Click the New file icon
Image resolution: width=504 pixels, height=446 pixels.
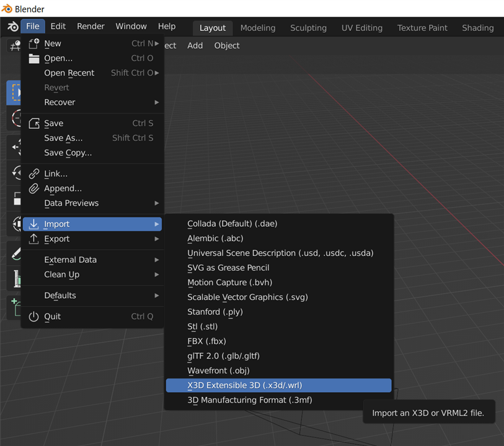point(34,43)
